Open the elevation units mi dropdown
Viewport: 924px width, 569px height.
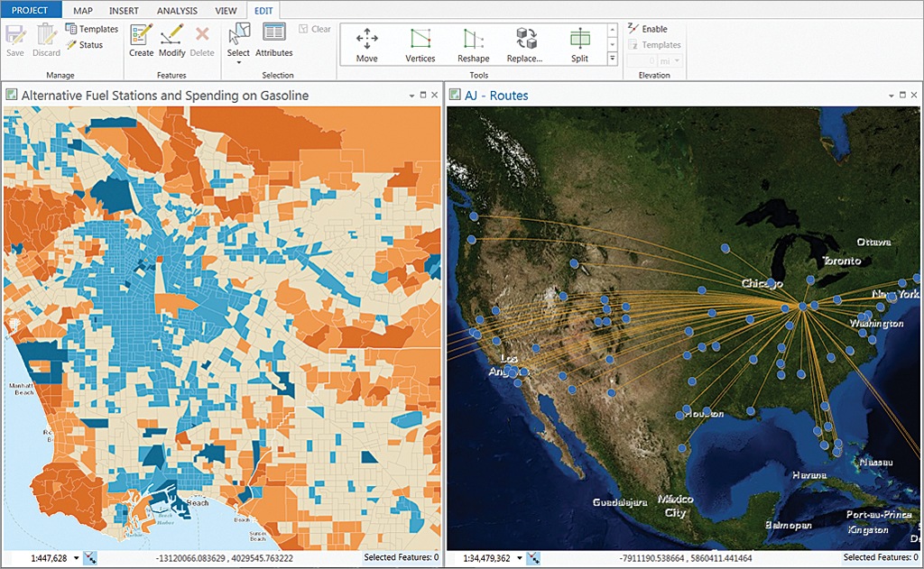pos(670,60)
